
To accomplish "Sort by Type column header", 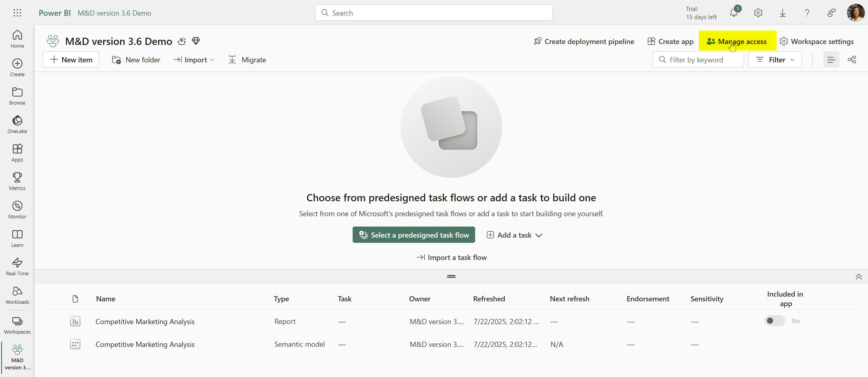I will (x=281, y=299).
